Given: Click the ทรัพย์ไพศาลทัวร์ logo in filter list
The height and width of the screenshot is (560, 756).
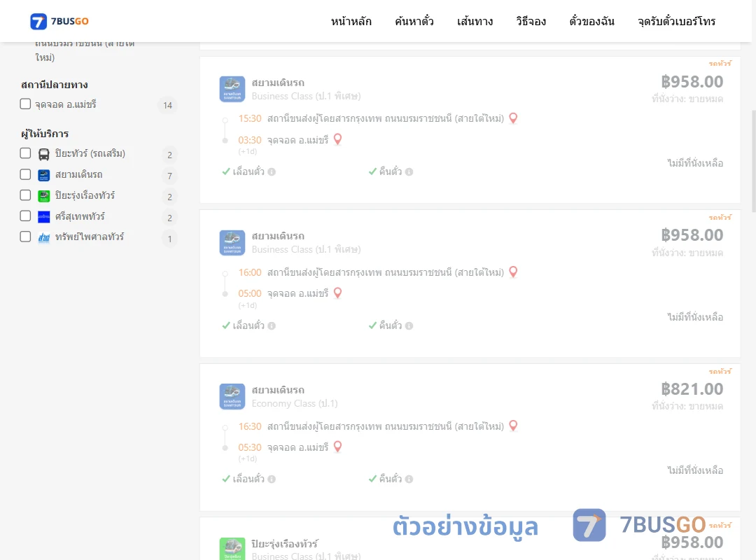Looking at the screenshot, I should (x=44, y=237).
